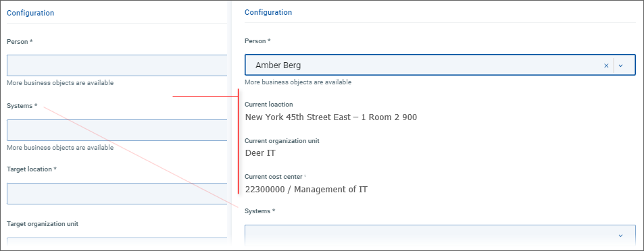Screen dimensions: 644x251
Task: Focus the Target location input field
Action: point(117,194)
